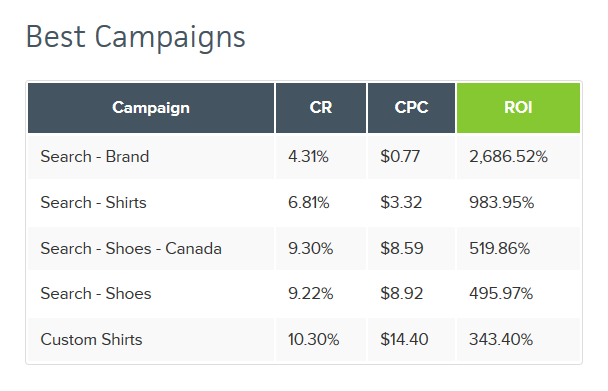
Task: Select the 519.86% ROI cell
Action: click(x=518, y=248)
